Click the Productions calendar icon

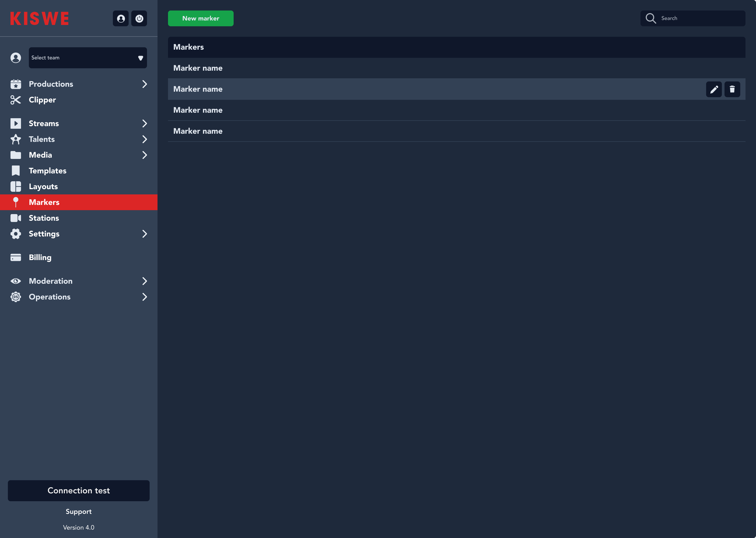15,84
